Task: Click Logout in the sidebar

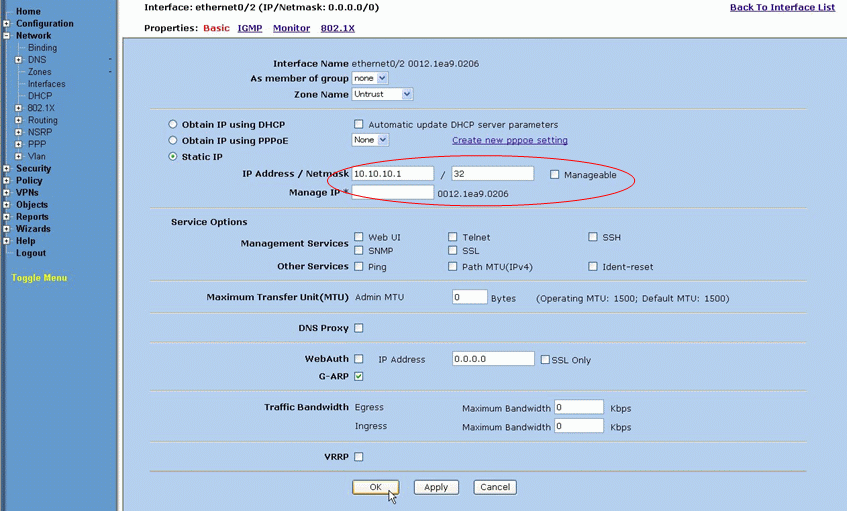Action: [x=31, y=253]
